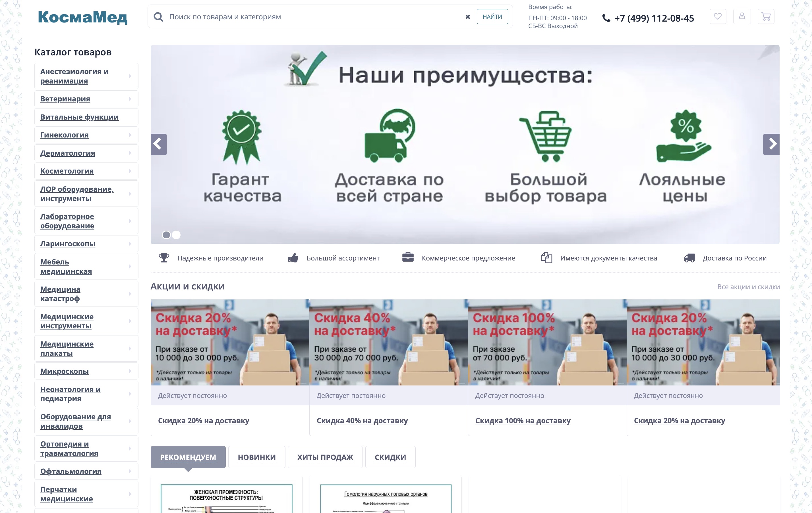Expand Ветеринария submenu arrow
Screen dimensions: 812x513
[x=130, y=99]
